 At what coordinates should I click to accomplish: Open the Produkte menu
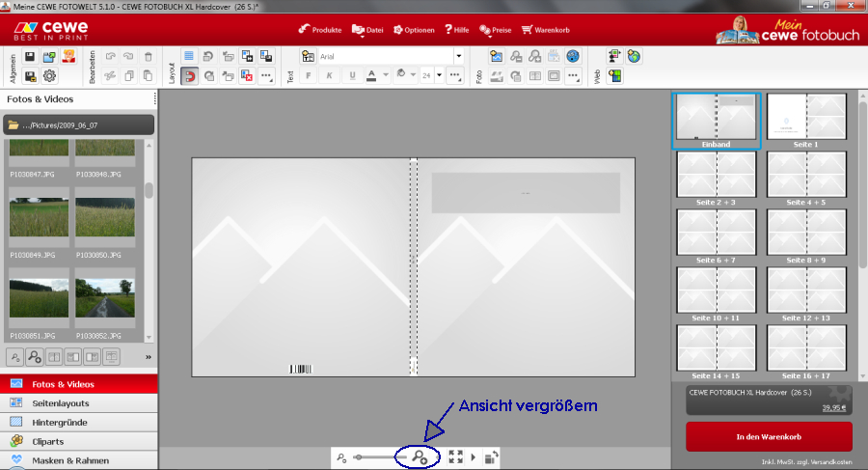point(323,30)
